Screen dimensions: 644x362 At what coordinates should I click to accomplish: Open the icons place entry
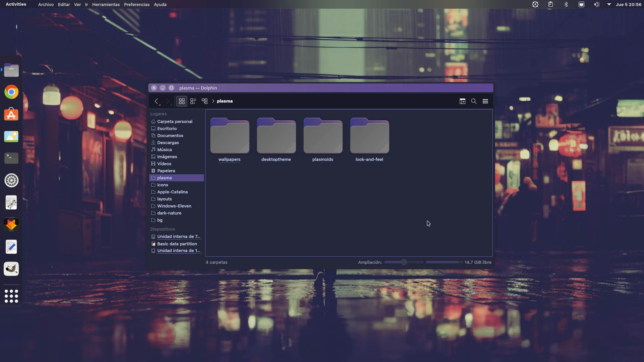(x=176, y=185)
